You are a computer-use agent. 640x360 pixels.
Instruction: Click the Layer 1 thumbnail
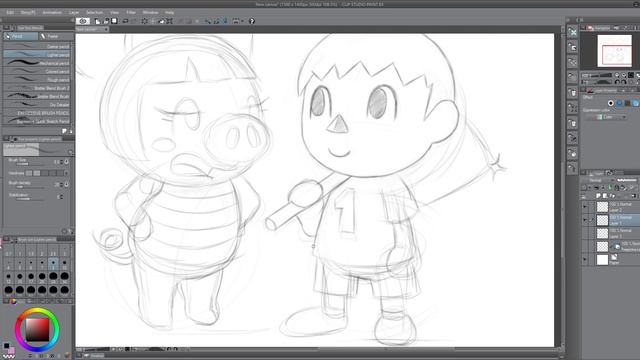click(602, 220)
